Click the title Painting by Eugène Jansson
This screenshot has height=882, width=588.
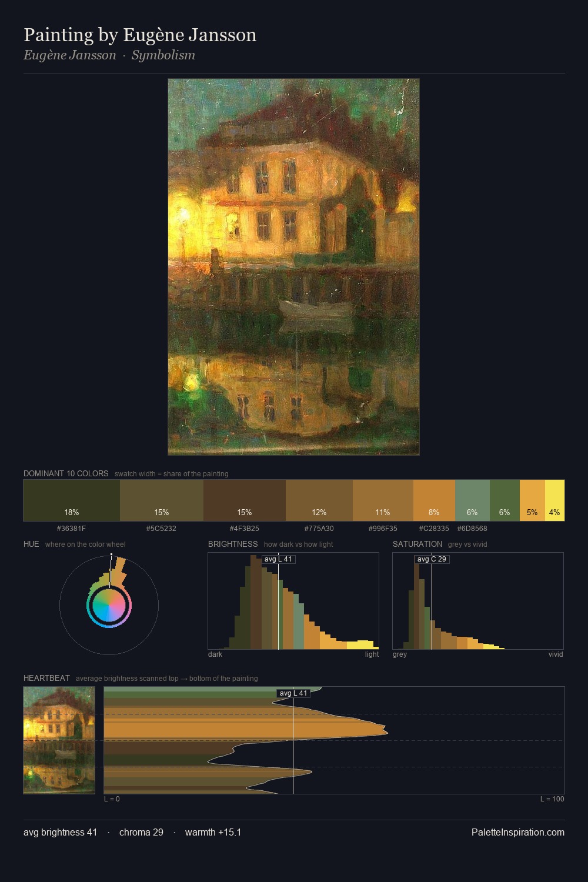(140, 35)
